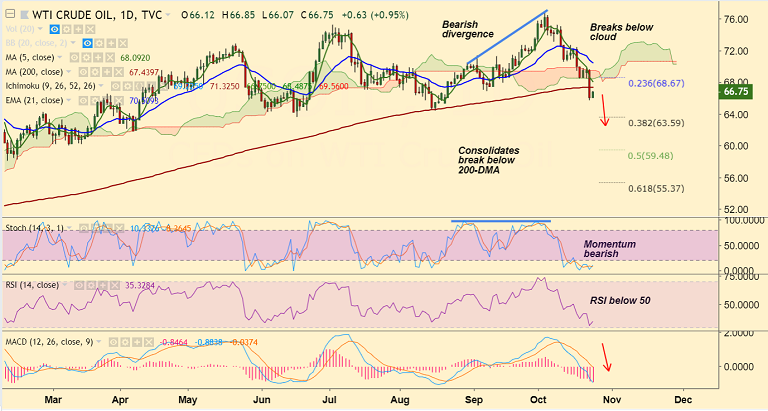Hide the Ichimoku cloud via eye icon
768x411 pixels.
coord(116,86)
